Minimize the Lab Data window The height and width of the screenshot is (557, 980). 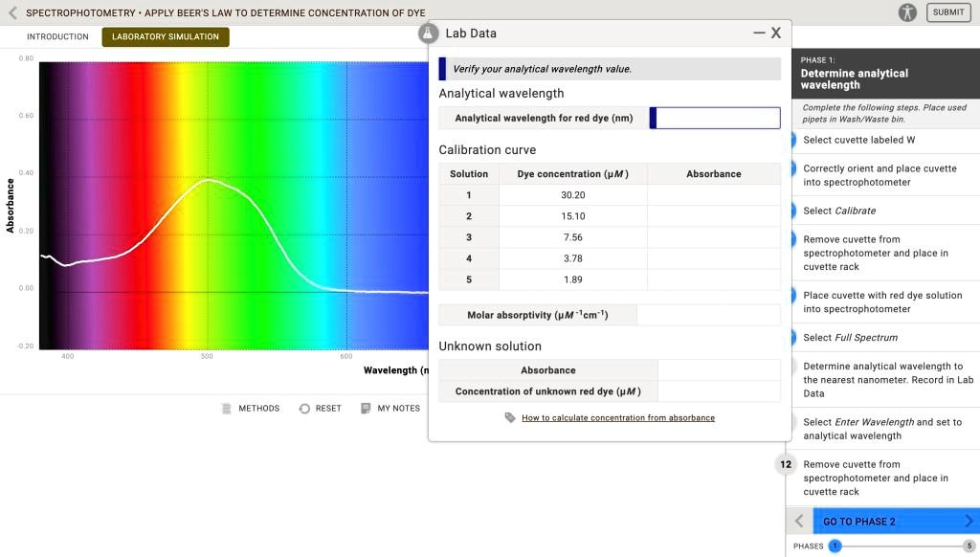click(x=757, y=32)
